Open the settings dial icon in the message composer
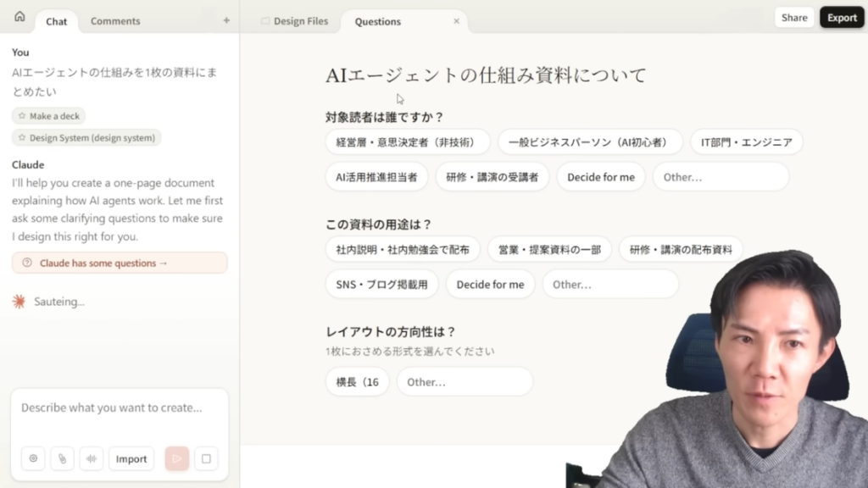 tap(33, 458)
